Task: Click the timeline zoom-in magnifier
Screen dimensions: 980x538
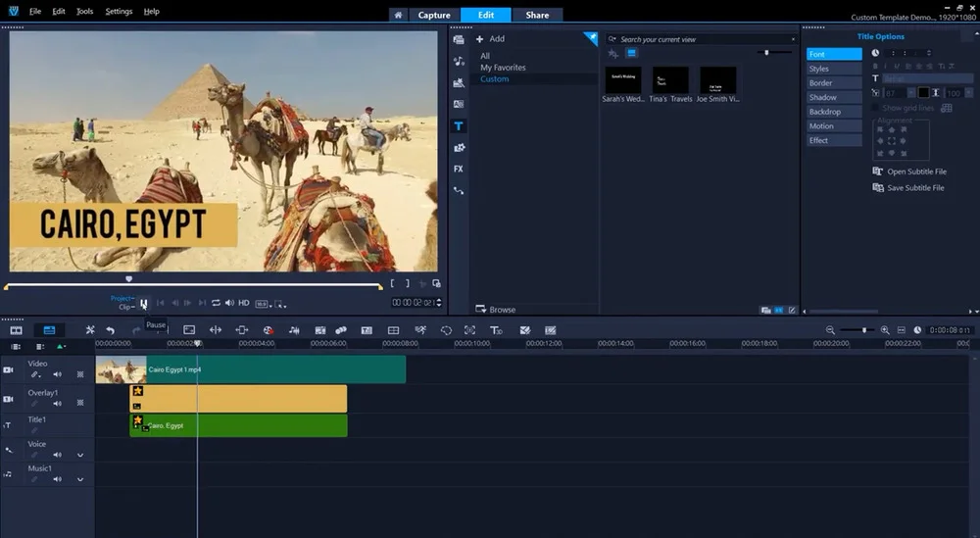Action: tap(885, 330)
